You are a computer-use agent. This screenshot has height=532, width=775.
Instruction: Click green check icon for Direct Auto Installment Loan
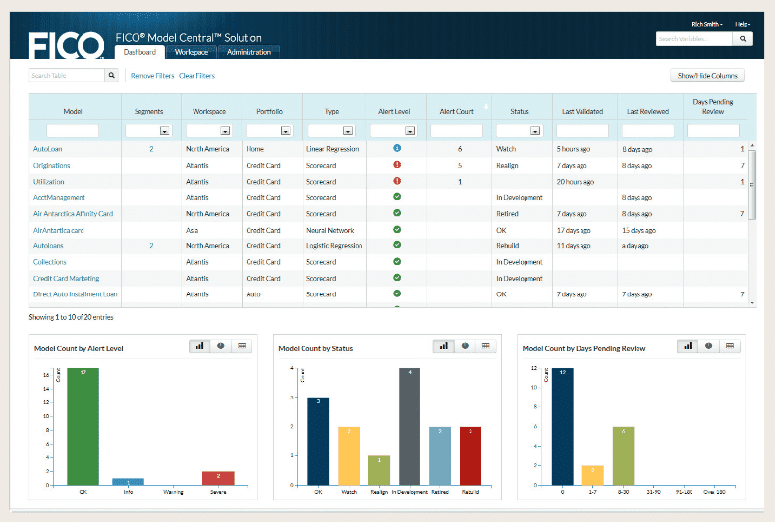[x=397, y=293]
